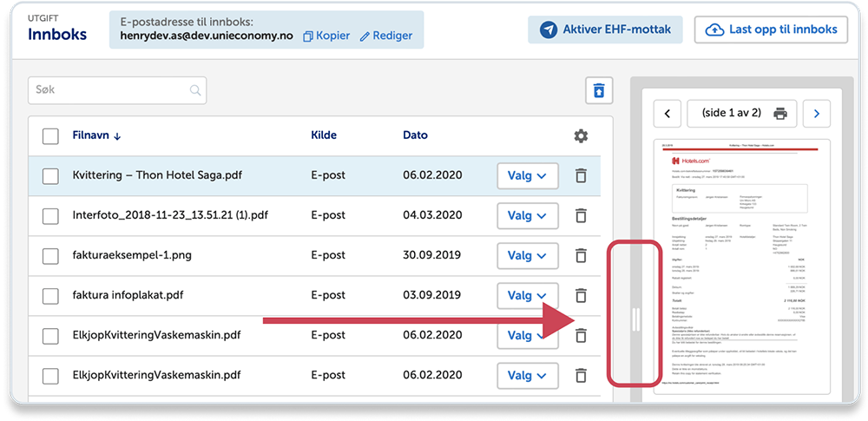Sort list by Dato column header
This screenshot has height=421, width=868.
[415, 135]
